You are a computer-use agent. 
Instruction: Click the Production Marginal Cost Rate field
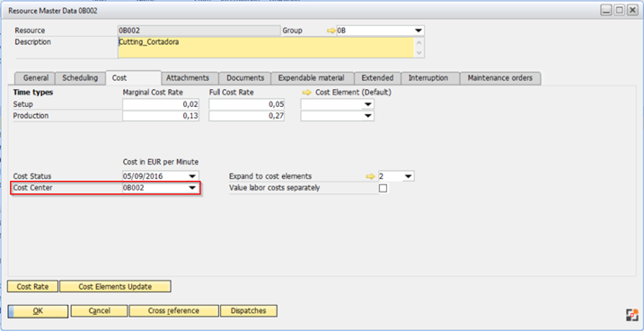click(161, 116)
